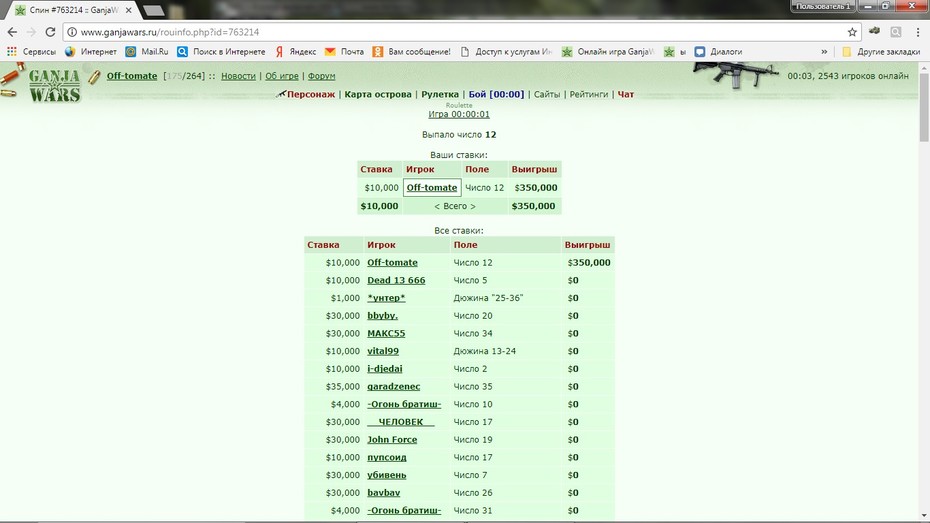Open the Рейтинги menu item
This screenshot has width=930, height=523.
(589, 94)
